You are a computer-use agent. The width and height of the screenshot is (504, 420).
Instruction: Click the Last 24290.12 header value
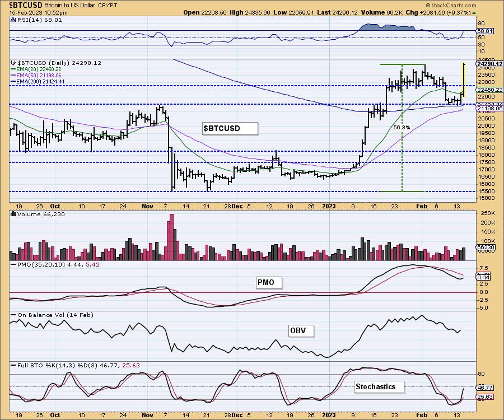[337, 12]
